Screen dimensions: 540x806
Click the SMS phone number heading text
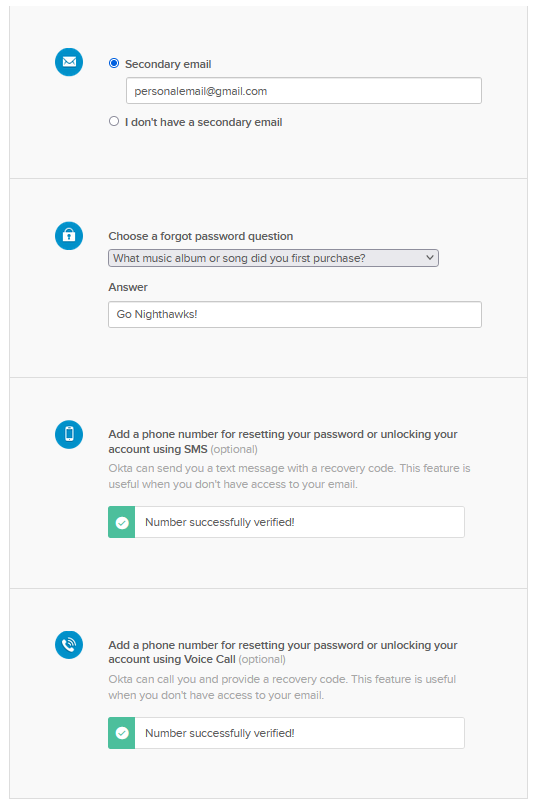pos(283,442)
